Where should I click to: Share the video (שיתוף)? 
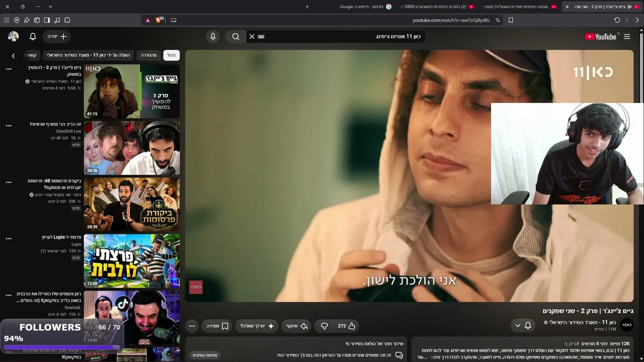pos(297,326)
